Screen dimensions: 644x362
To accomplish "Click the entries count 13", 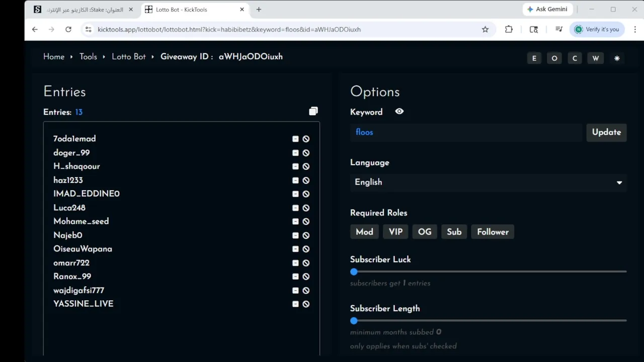I will (78, 112).
